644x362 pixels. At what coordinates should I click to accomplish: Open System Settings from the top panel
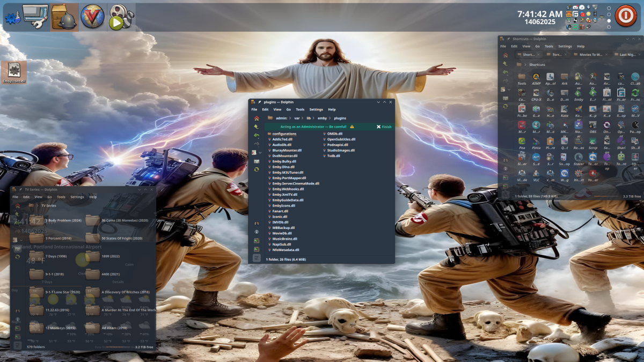[35, 15]
